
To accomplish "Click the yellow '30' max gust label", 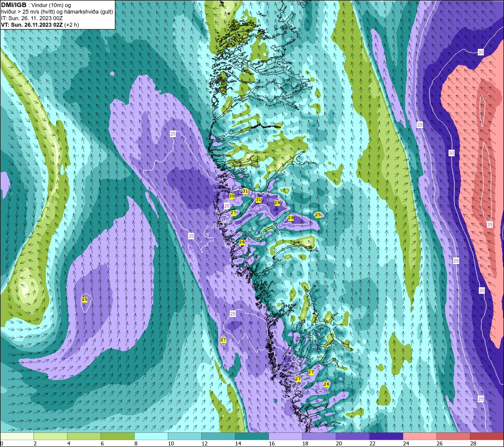I will 232,196.
